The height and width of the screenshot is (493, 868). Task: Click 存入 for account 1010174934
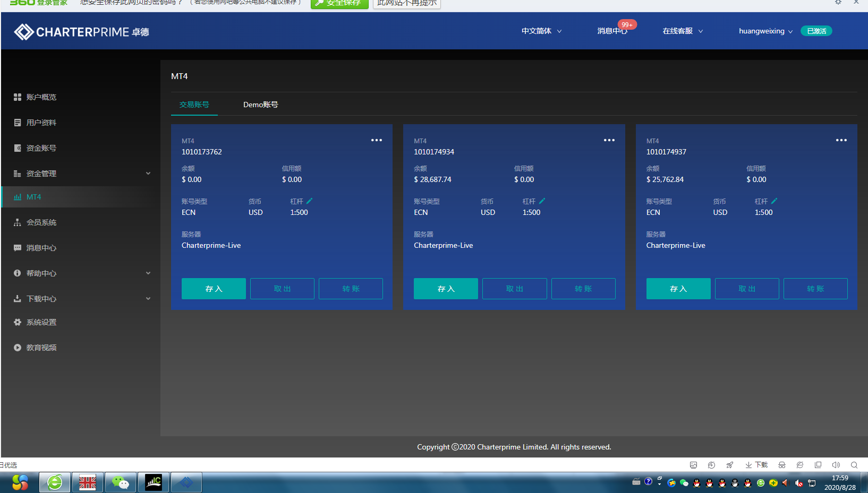point(446,289)
